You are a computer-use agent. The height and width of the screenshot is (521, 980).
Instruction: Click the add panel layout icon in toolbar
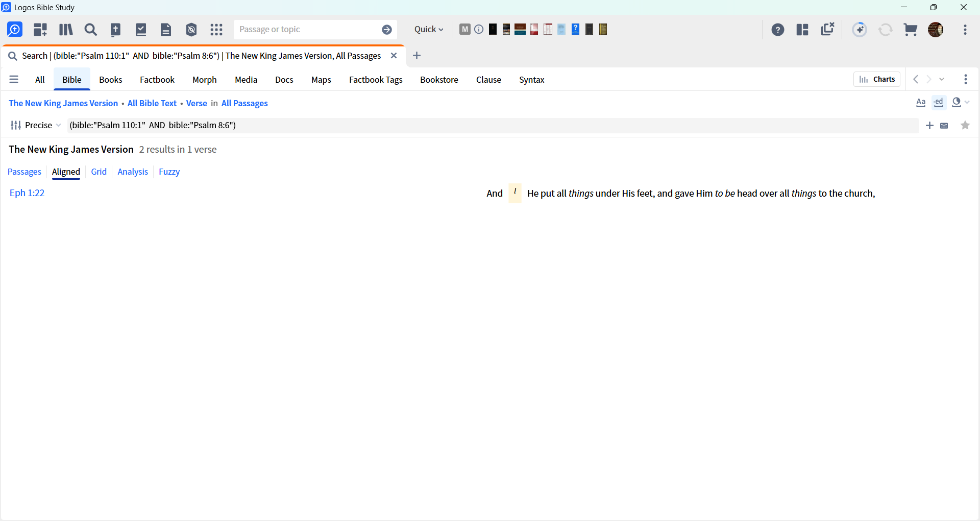coord(40,30)
